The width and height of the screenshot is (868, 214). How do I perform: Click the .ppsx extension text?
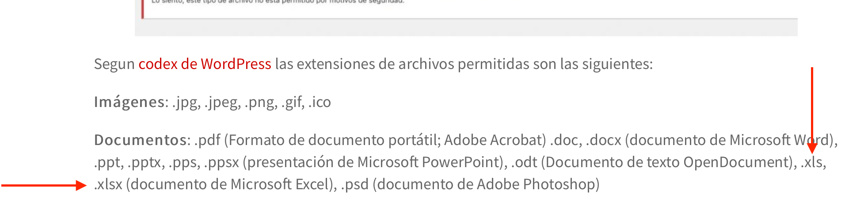point(221,162)
